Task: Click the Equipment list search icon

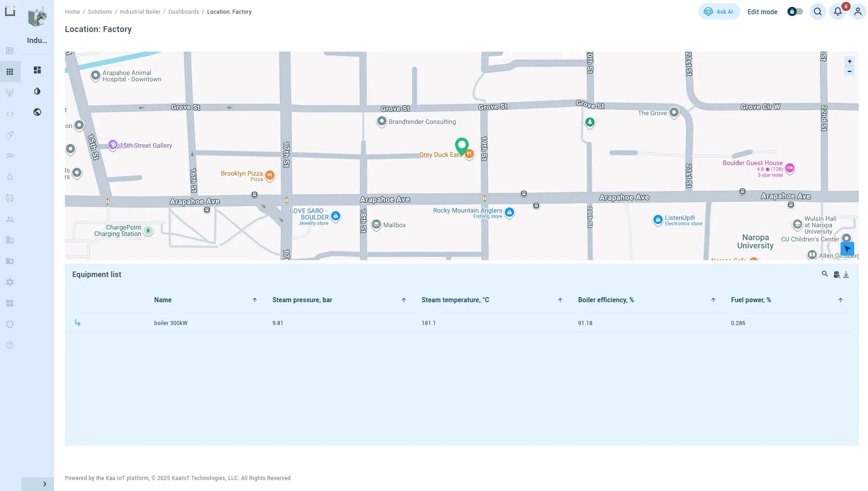Action: pos(825,274)
